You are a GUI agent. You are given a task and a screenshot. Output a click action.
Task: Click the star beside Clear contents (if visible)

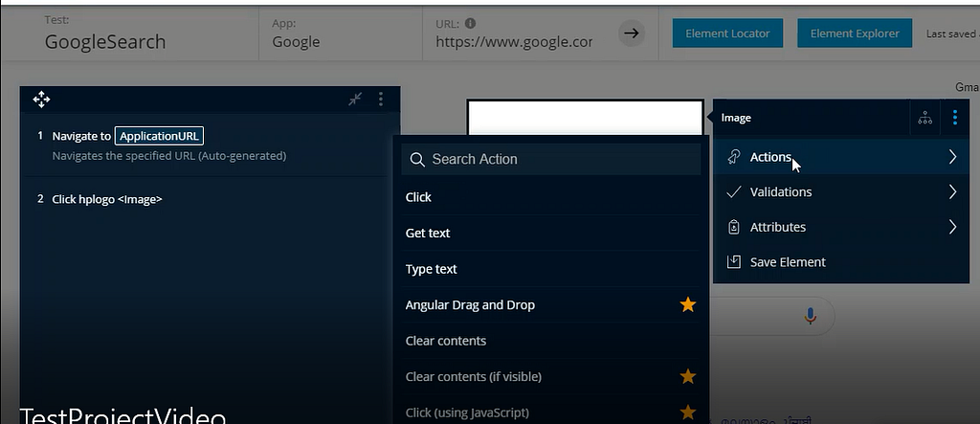coord(687,376)
